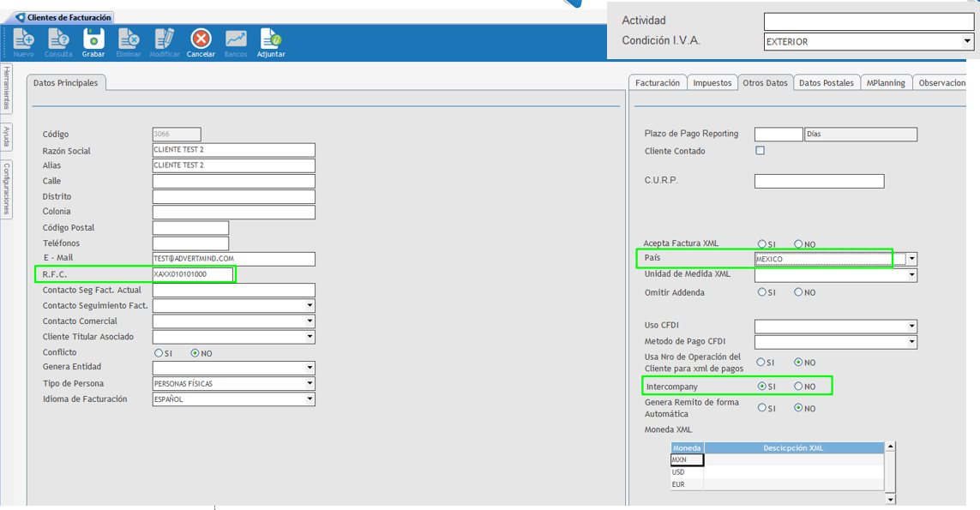Open the Idioma de Facturación dropdown

pos(310,399)
